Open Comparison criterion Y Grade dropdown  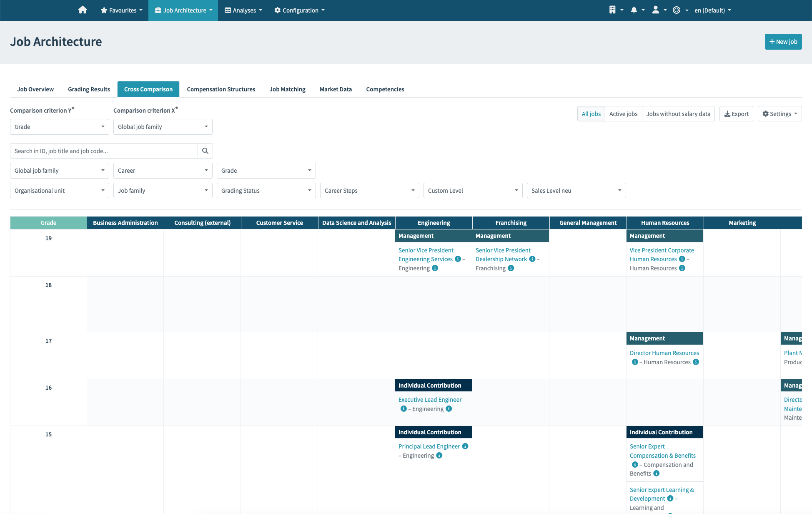pyautogui.click(x=60, y=127)
